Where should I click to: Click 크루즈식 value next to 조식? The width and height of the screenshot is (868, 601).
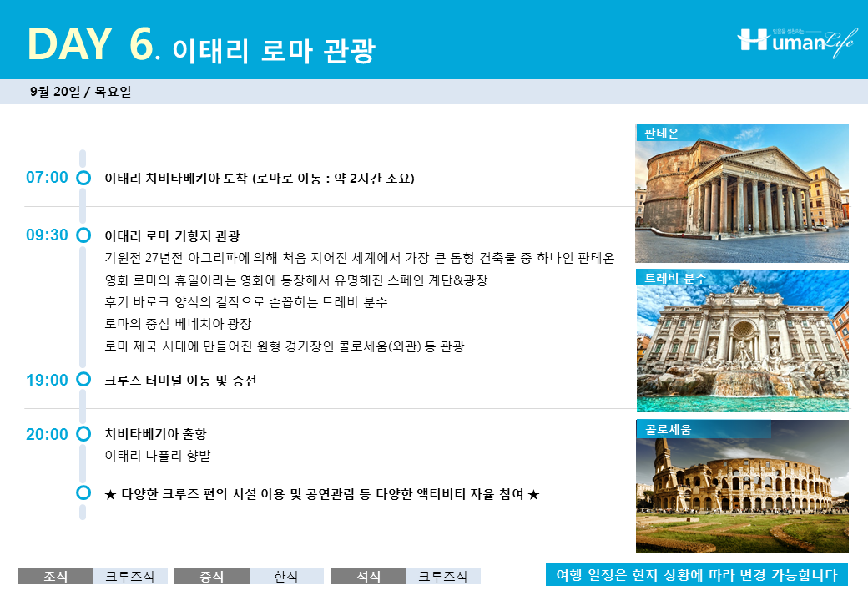[x=130, y=576]
